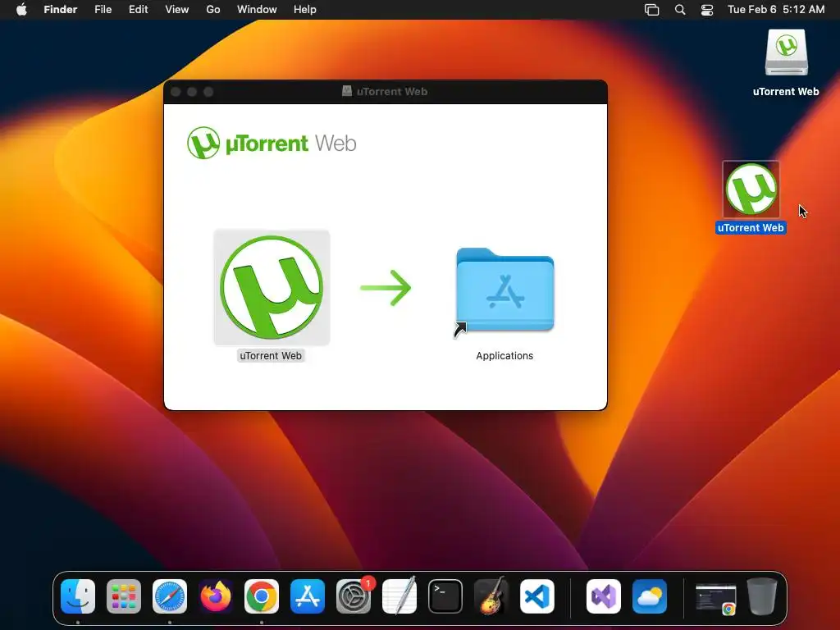Select the uTorrent Web app icon in installer window

pyautogui.click(x=272, y=288)
